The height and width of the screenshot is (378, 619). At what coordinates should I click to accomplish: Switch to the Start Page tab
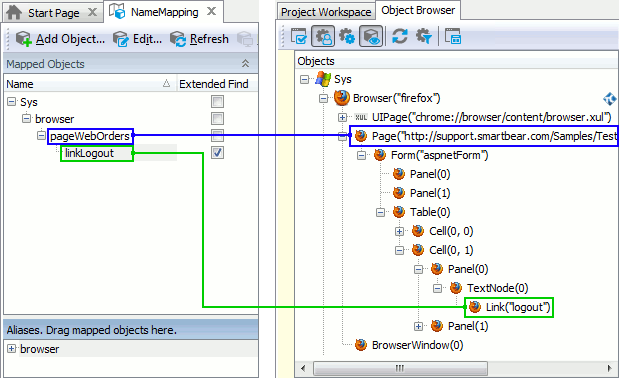[54, 13]
